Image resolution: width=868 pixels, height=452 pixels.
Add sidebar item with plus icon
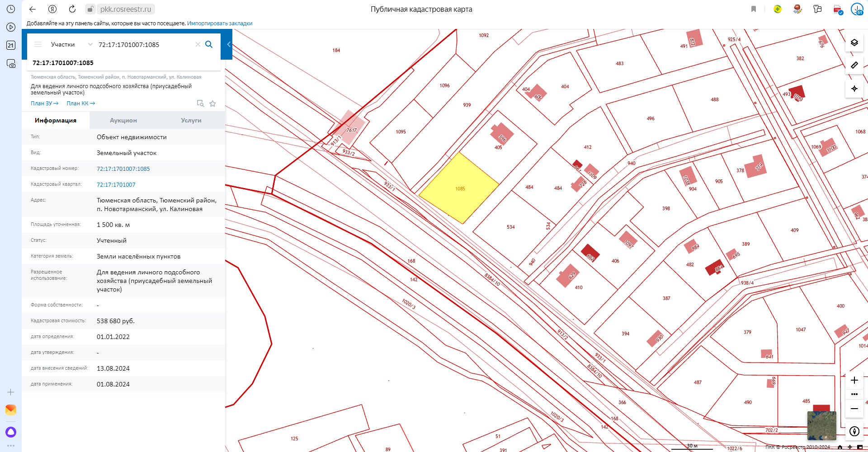(x=11, y=392)
